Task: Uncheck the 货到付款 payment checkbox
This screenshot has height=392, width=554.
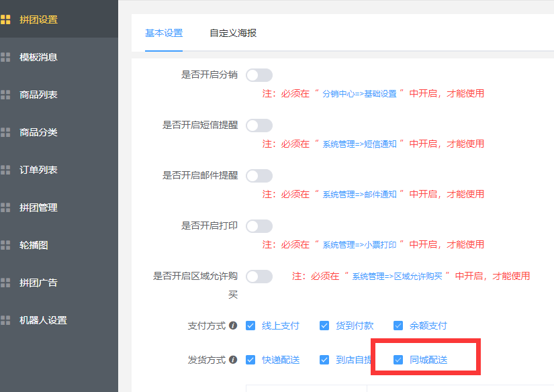Action: coord(324,326)
